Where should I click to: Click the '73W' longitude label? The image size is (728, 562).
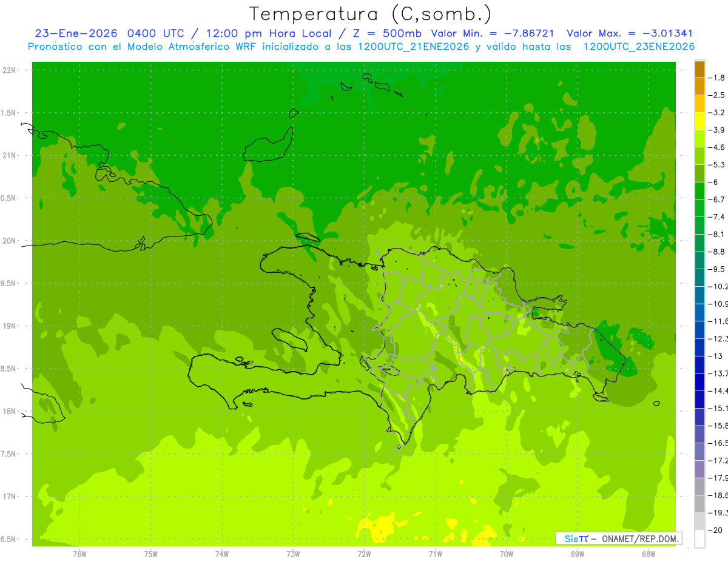point(293,554)
